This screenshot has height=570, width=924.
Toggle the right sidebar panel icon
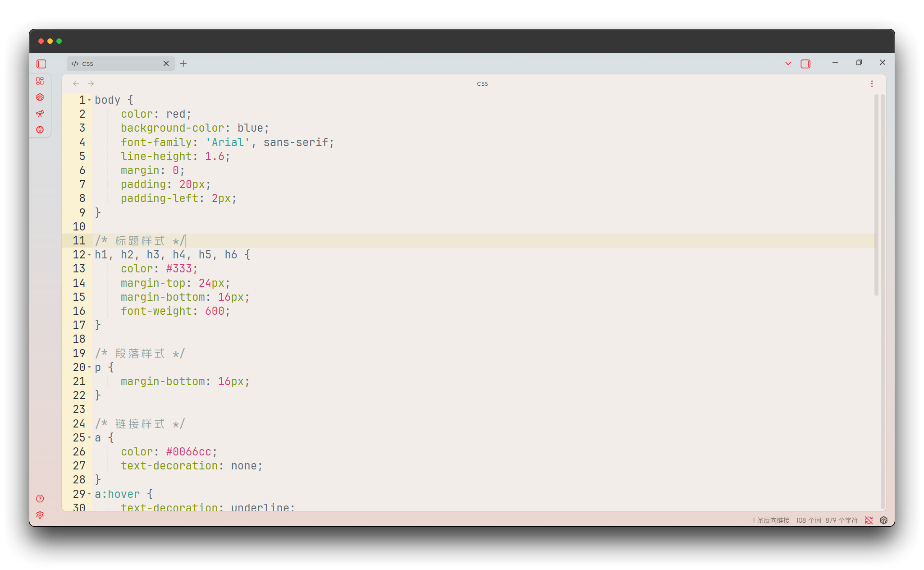(805, 64)
